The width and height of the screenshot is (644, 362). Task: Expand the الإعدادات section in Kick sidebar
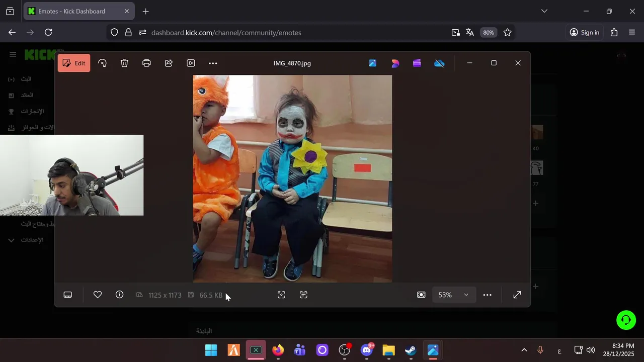click(27, 240)
